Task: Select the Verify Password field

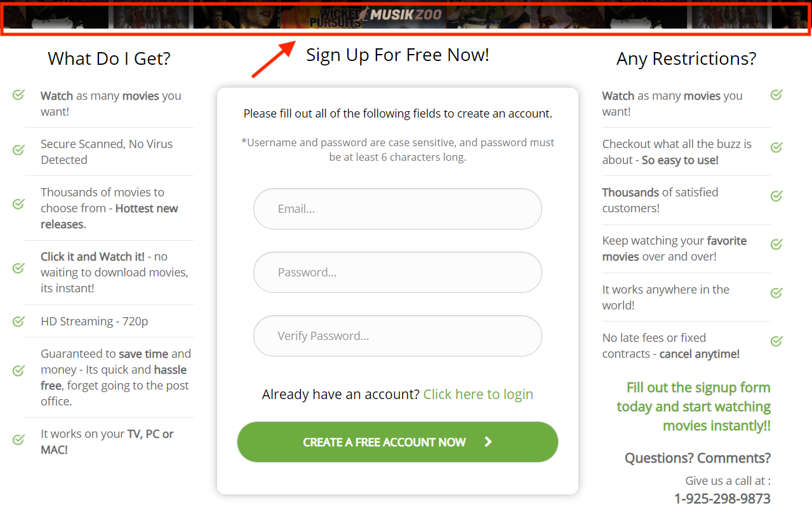Action: point(397,336)
